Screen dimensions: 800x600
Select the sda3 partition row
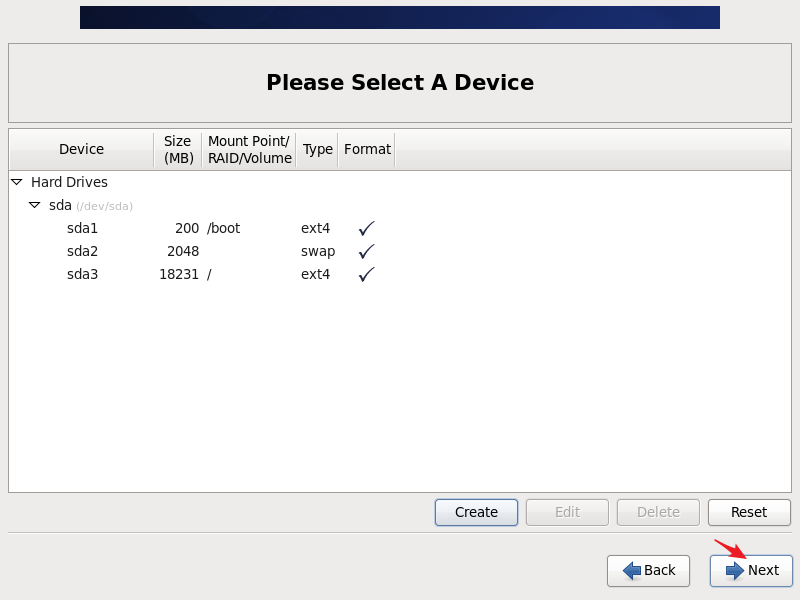coord(82,274)
